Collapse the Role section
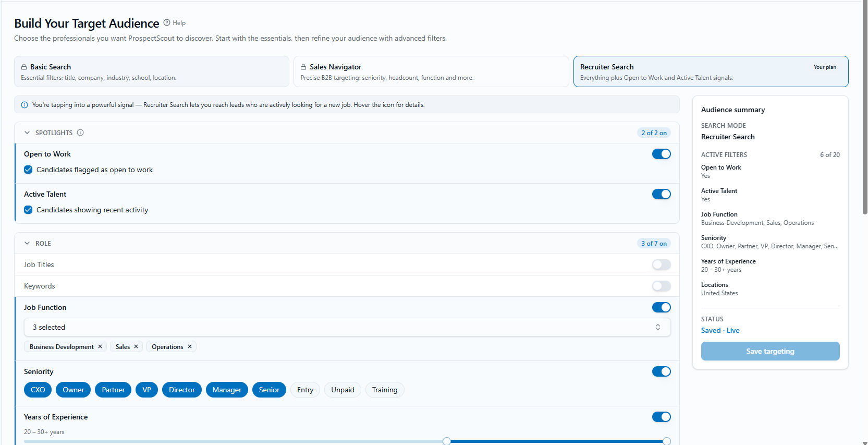The image size is (868, 445). [27, 243]
